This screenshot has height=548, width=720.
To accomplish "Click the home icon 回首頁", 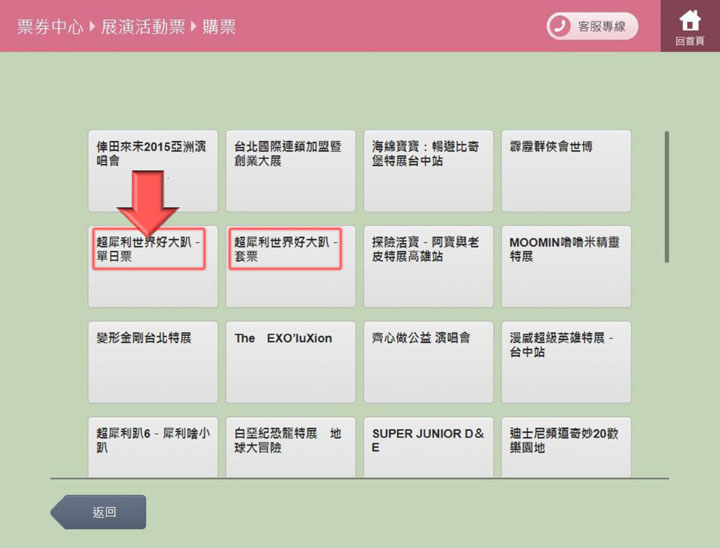I will tap(689, 26).
